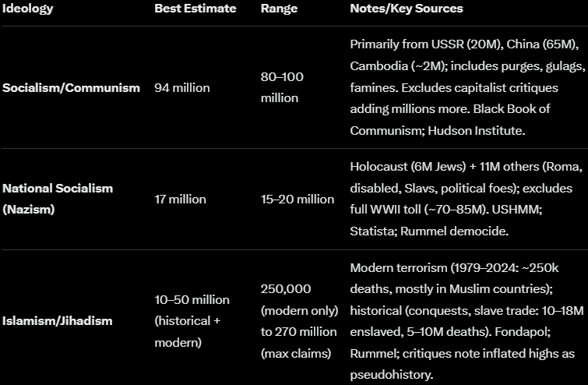Click the Best Estimate column header
Viewport: 588px width, 385px height.
(194, 9)
